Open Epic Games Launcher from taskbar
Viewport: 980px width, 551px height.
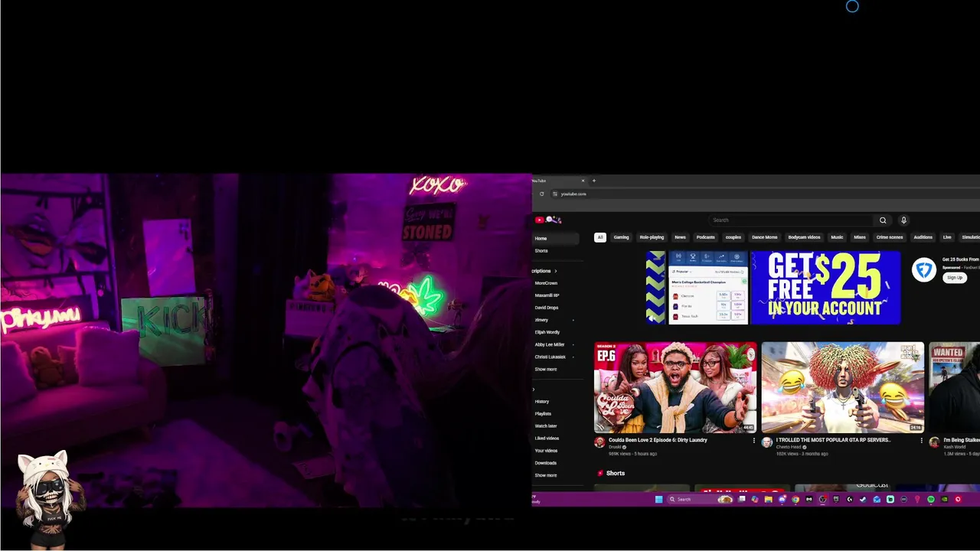[x=836, y=499]
